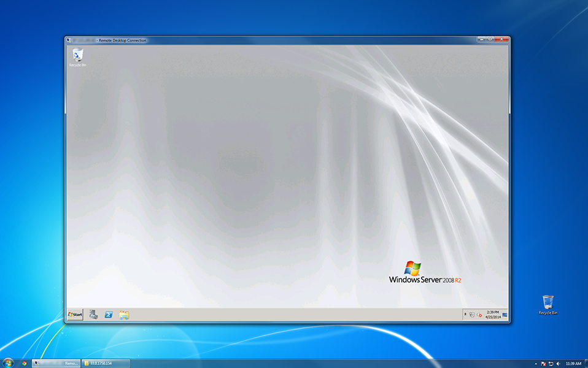
Task: Click local Show Desktop strip beside clock
Action: click(x=586, y=363)
